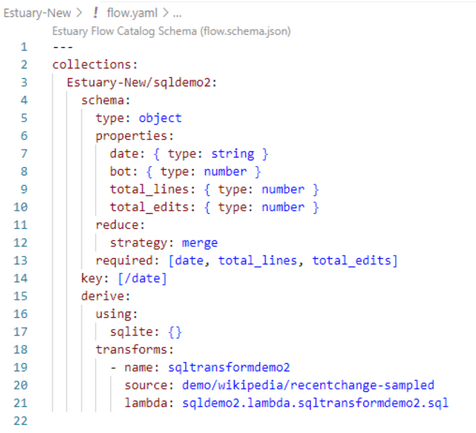Expand chevron after Estuary-New breadcrumb
476x433 pixels.
click(79, 13)
